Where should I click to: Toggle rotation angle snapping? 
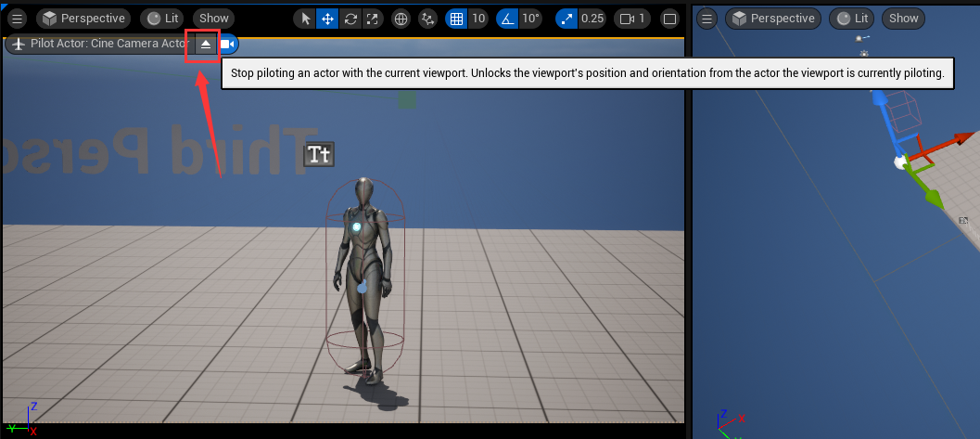pos(507,19)
